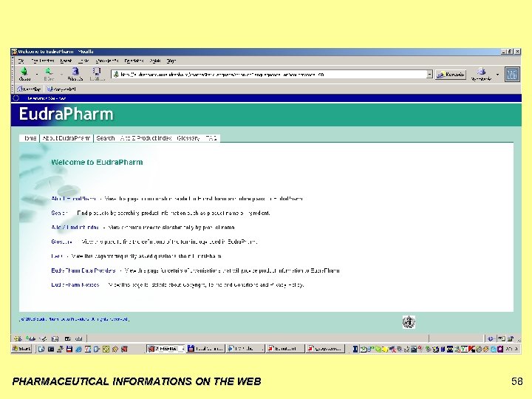532x399 pixels.
Task: Click the online/offline status icon in status bar
Action: [491, 338]
